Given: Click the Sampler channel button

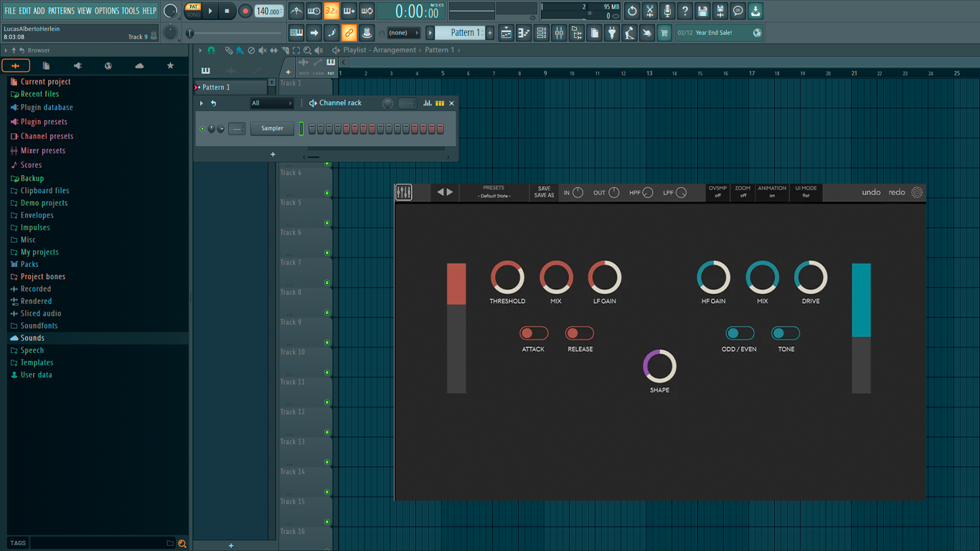Looking at the screenshot, I should point(272,128).
